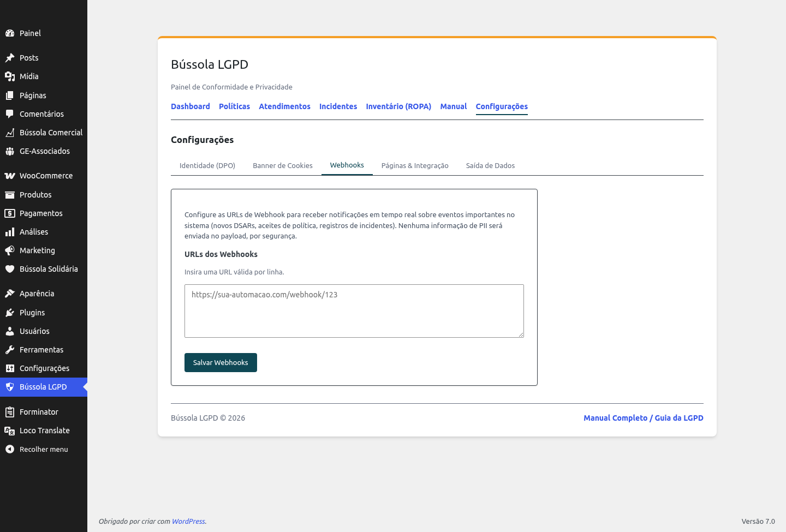Click 'Insira uma URL válida por linha' hint

(x=234, y=272)
